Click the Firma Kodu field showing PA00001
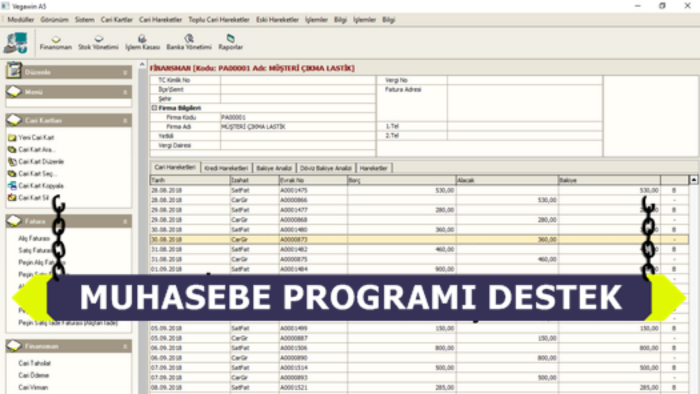Screen dimensions: 700x394 [298, 117]
